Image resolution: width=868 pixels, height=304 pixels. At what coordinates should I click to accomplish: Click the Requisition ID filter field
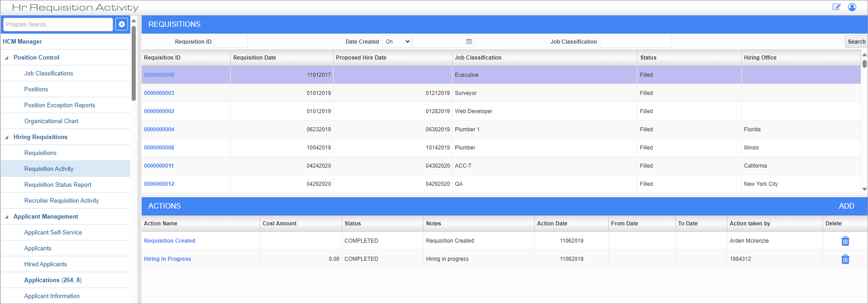coord(231,41)
